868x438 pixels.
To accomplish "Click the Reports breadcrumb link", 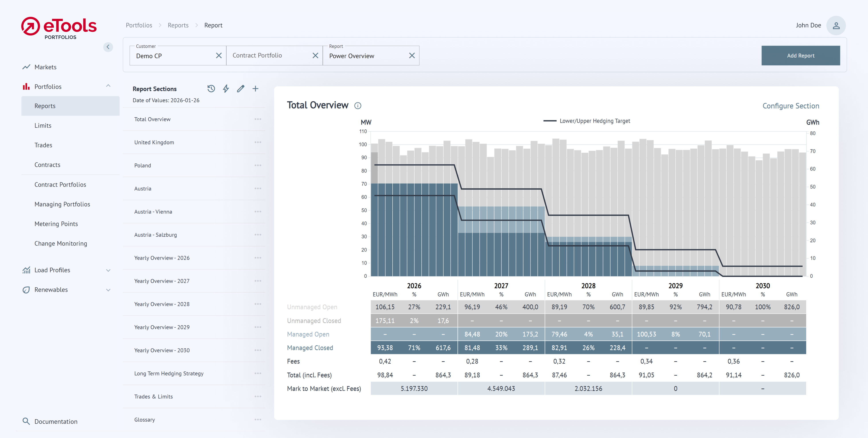I will [178, 25].
